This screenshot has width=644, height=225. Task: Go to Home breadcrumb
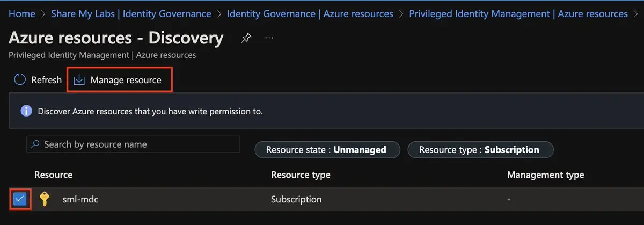point(21,13)
